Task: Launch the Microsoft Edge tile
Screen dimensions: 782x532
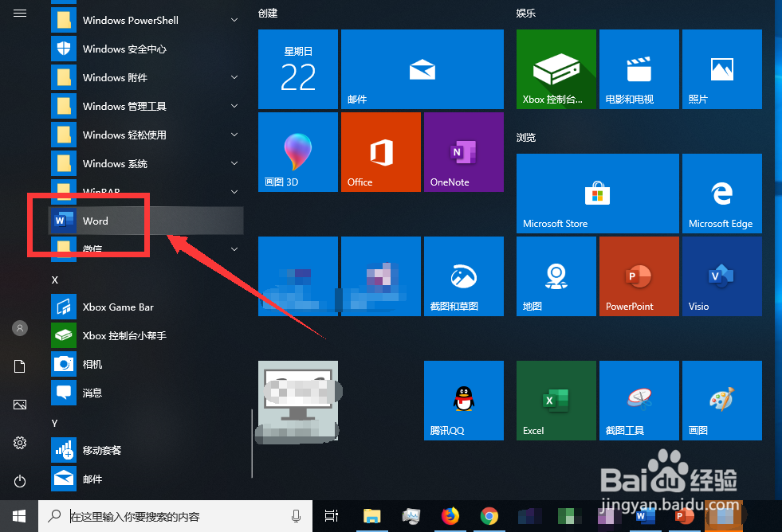Action: (721, 194)
